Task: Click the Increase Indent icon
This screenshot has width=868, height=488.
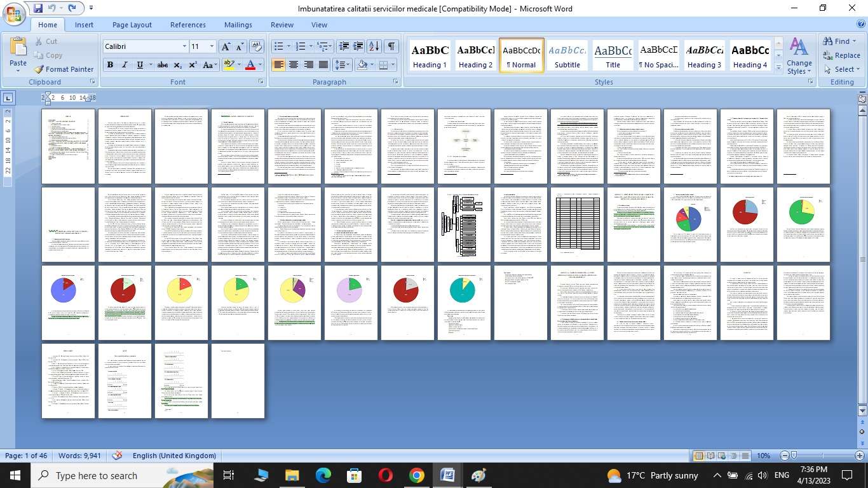Action: click(358, 46)
